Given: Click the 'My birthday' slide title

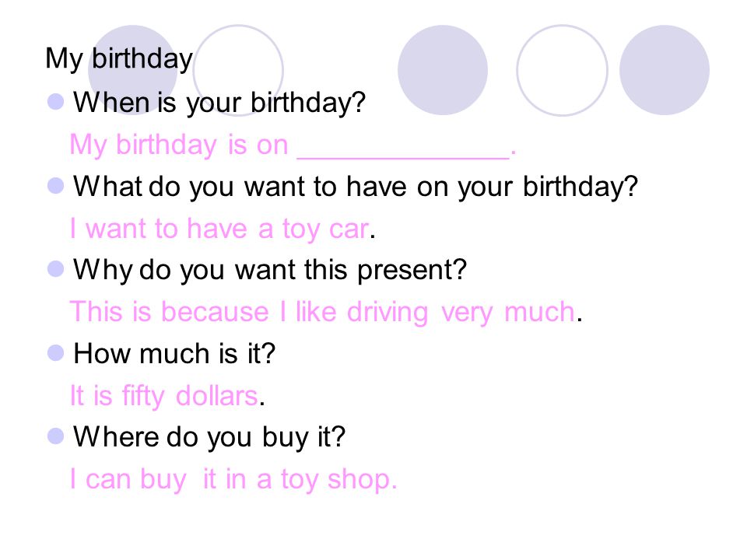Looking at the screenshot, I should click(x=119, y=59).
